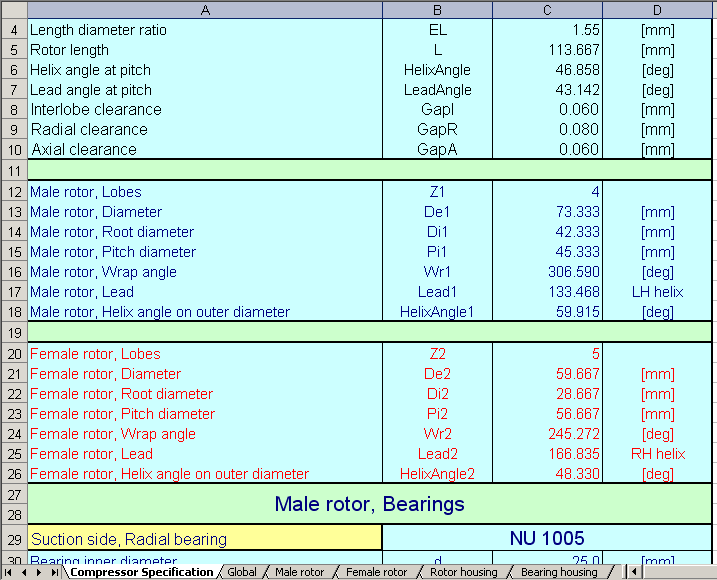Select the Di2 symbol cell
Viewport: 717px width, 580px height.
(437, 394)
